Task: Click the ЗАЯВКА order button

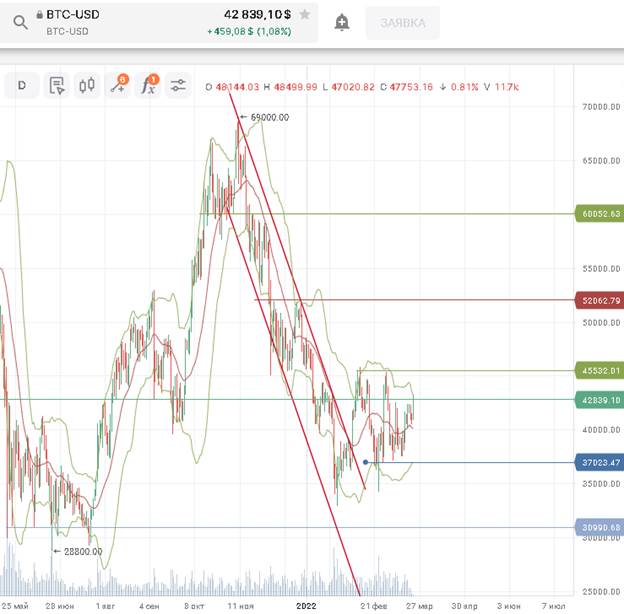Action: pos(403,23)
